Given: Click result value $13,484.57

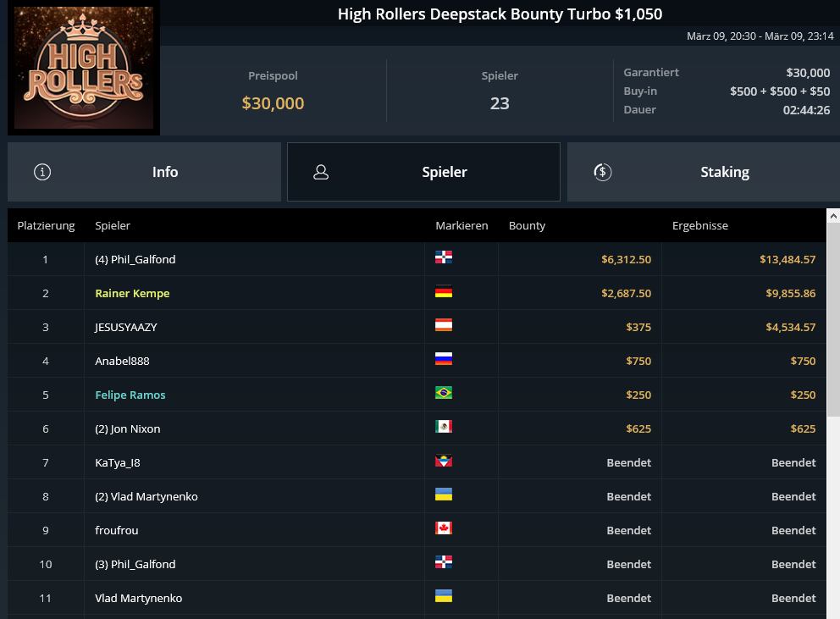Looking at the screenshot, I should [x=787, y=259].
